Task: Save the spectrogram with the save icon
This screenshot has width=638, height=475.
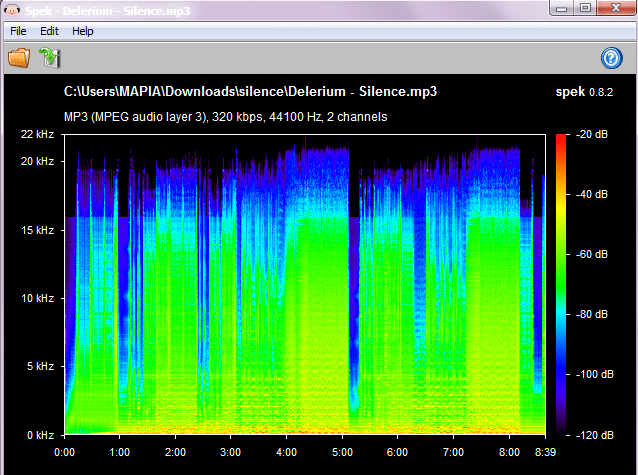Action: pyautogui.click(x=50, y=58)
